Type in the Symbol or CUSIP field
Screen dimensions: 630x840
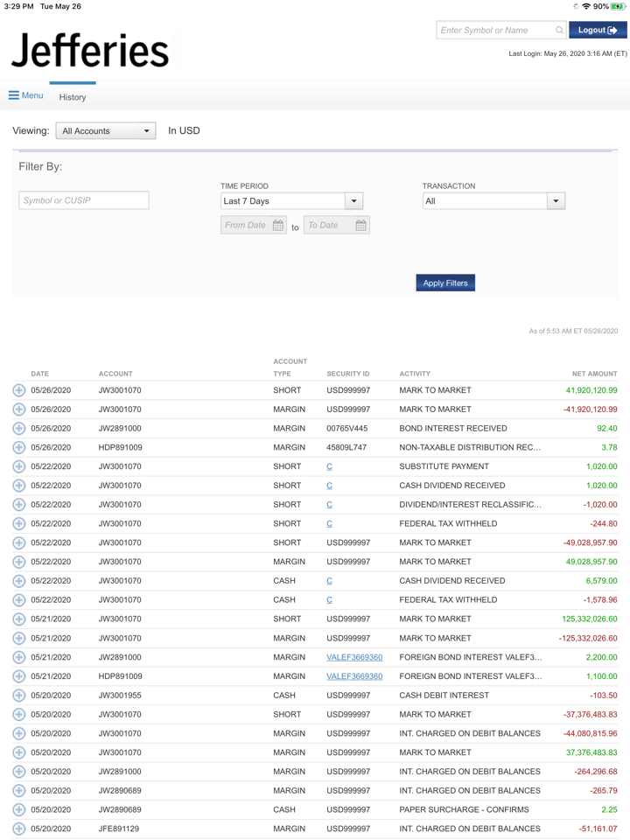click(x=84, y=200)
